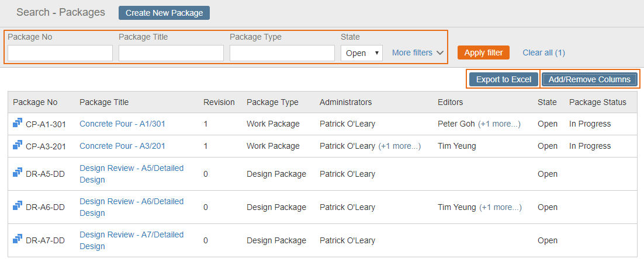Show +1 more administrators for CP-A3-201
The width and height of the screenshot is (644, 259).
coord(400,146)
